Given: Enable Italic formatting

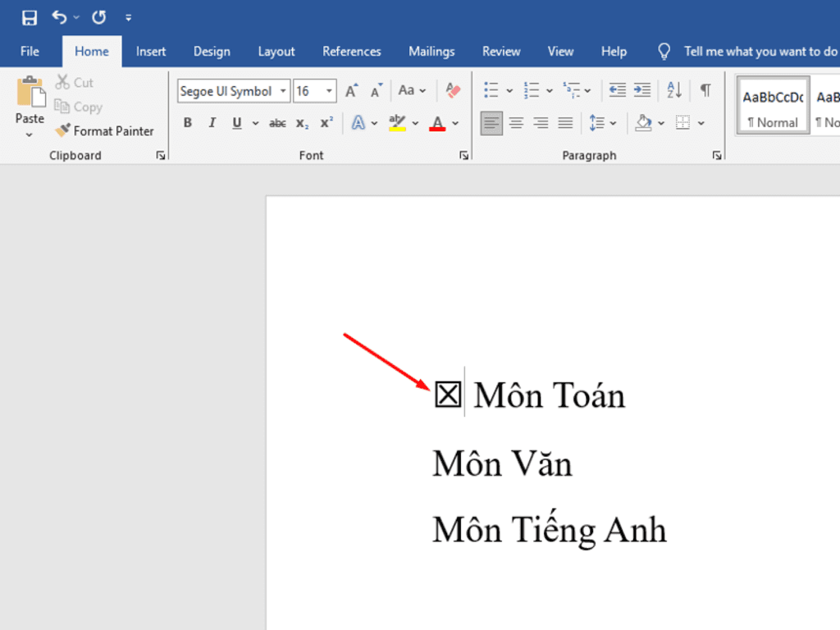Looking at the screenshot, I should tap(212, 122).
